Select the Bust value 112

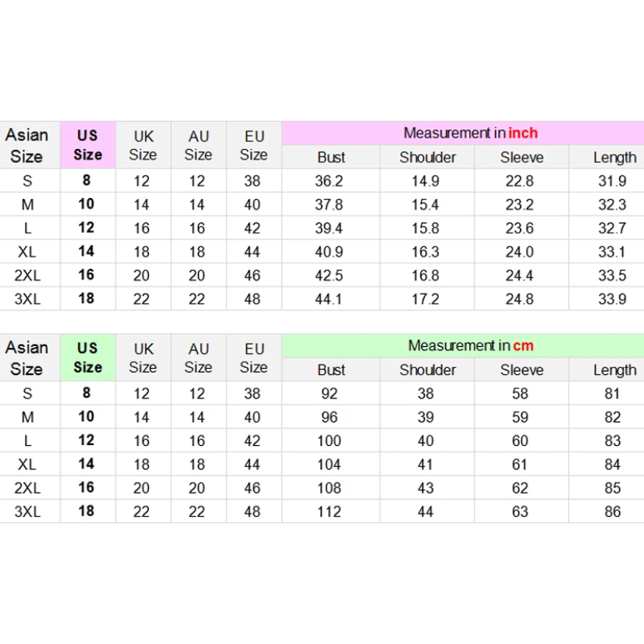329,511
